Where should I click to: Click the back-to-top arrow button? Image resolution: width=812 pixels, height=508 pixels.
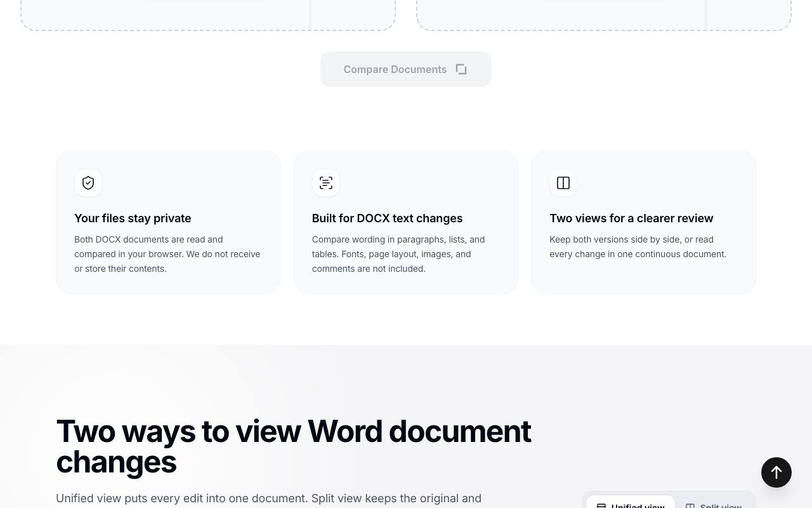click(776, 472)
